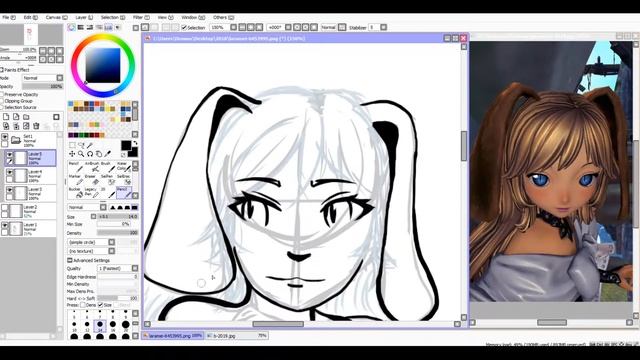
Task: Open the File menu
Action: (9, 18)
